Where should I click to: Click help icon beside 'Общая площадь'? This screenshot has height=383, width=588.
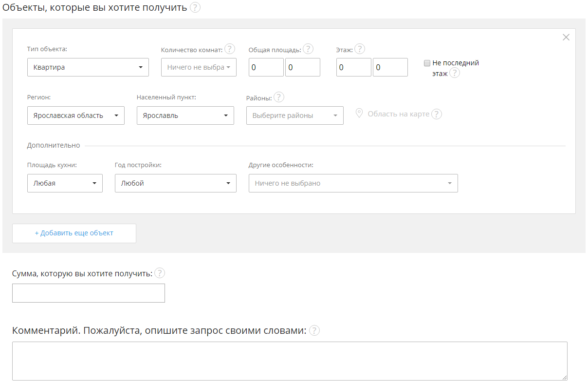tap(308, 49)
